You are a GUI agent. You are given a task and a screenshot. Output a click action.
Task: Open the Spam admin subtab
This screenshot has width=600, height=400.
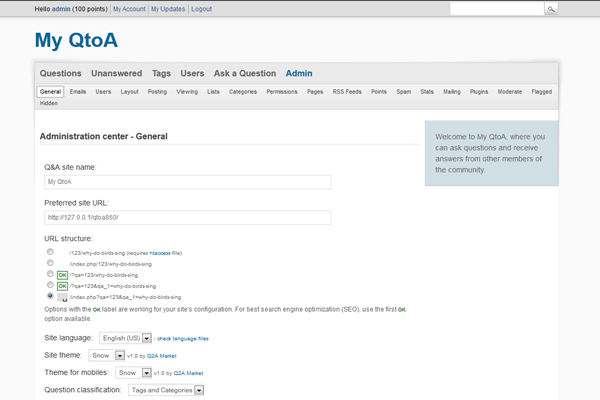coord(403,92)
